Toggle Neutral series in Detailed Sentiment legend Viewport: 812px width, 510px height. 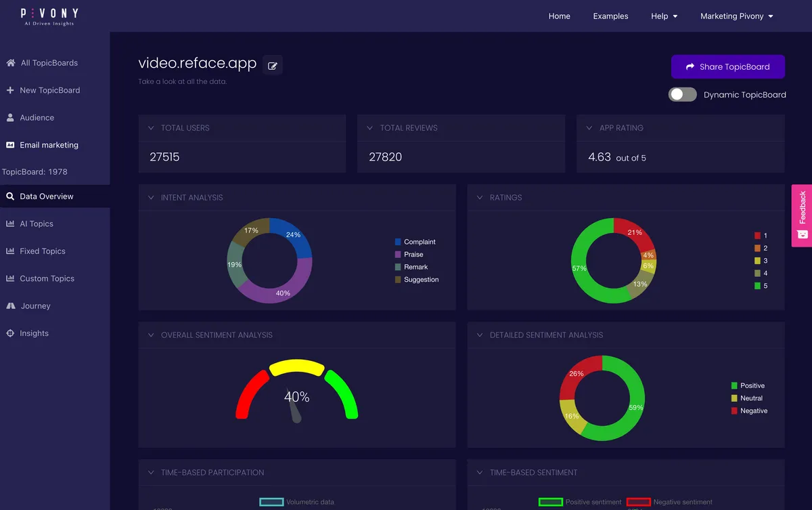point(746,398)
